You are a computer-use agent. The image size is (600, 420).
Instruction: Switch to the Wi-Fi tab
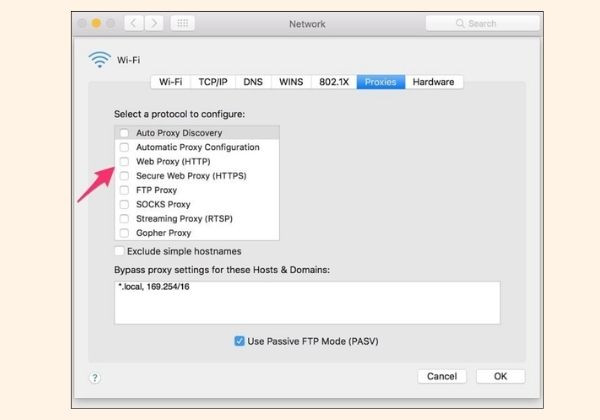pos(170,82)
